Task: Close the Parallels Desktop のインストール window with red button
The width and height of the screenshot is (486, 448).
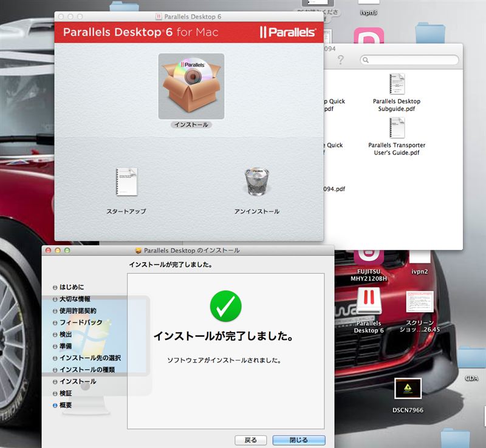Action: click(48, 250)
